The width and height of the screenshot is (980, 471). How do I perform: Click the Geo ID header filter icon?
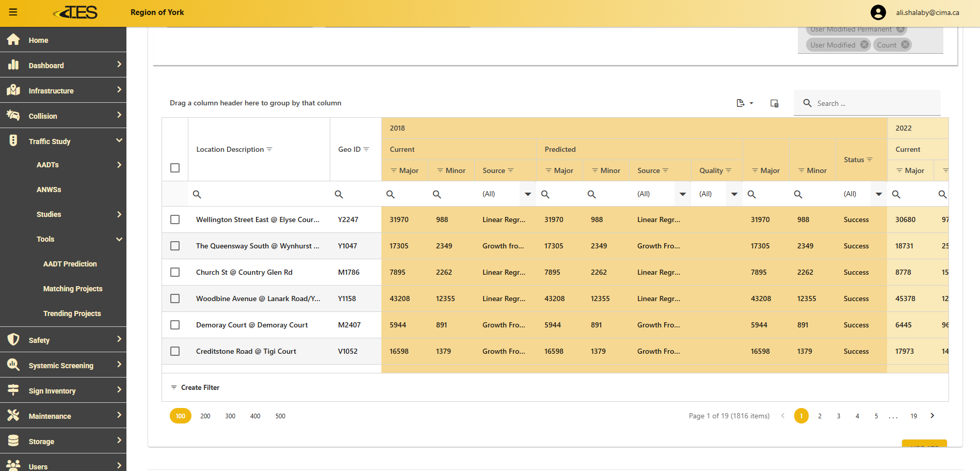click(366, 149)
